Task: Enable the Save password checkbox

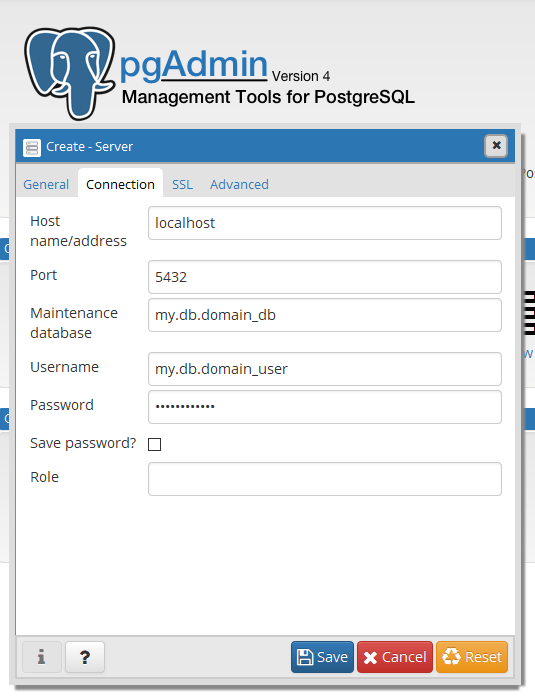Action: coord(155,444)
